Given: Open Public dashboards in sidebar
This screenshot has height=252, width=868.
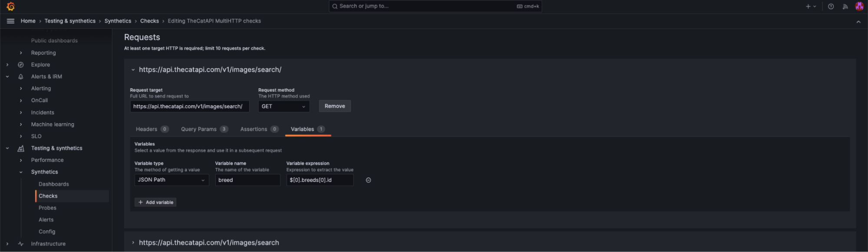Looking at the screenshot, I should click(54, 40).
